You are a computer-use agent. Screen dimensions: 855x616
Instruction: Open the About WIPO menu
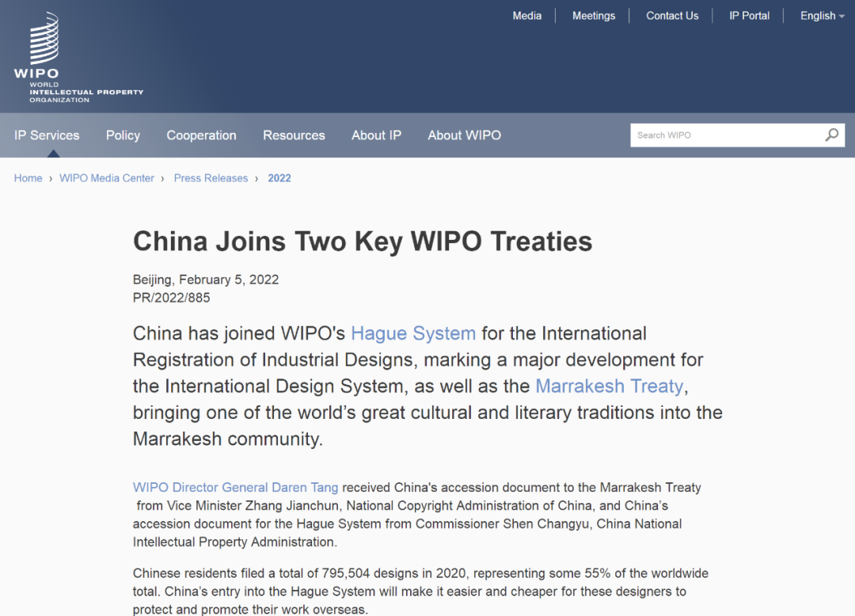pos(464,135)
